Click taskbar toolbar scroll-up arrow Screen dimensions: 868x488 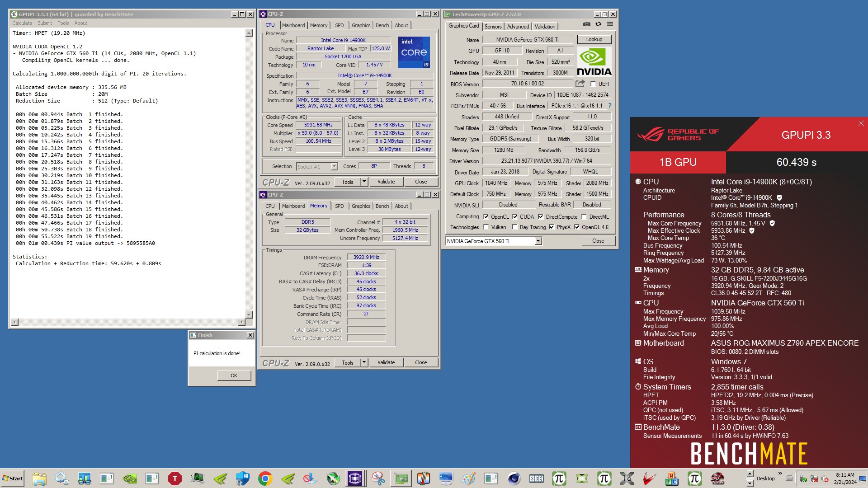click(x=750, y=474)
